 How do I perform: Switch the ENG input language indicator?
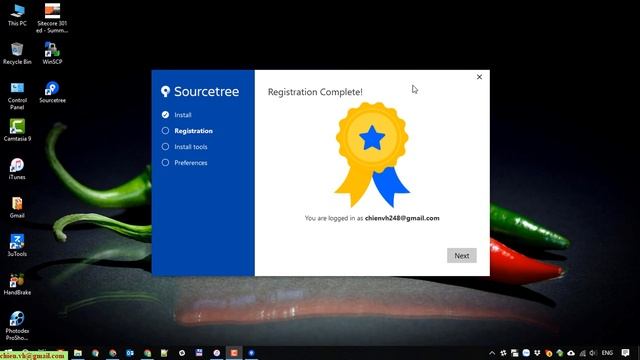click(x=607, y=353)
